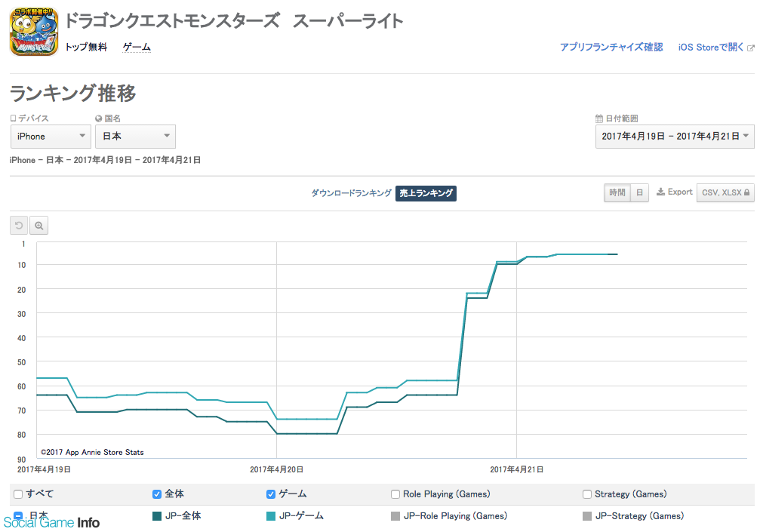This screenshot has width=760, height=532.
Task: Click the トップ無料 text
Action: [86, 47]
